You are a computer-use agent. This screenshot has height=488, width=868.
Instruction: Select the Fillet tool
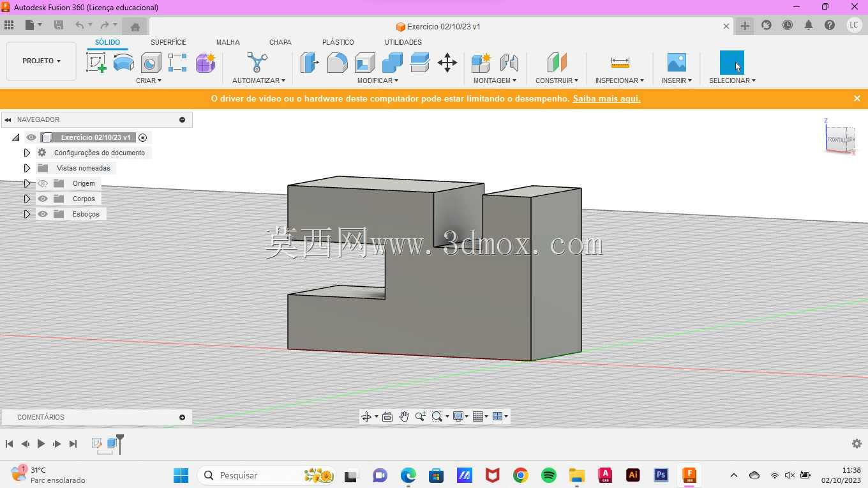point(337,63)
